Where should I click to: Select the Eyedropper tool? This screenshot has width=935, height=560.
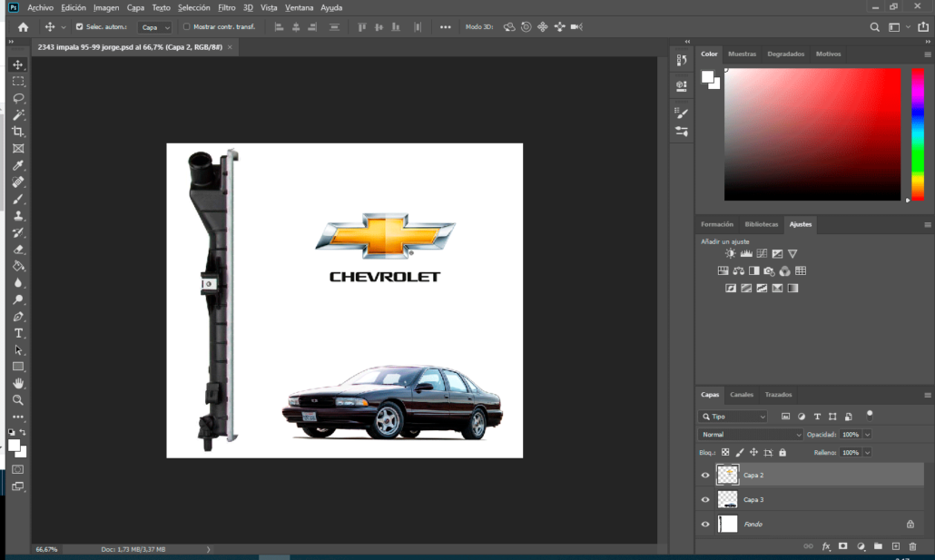tap(18, 165)
